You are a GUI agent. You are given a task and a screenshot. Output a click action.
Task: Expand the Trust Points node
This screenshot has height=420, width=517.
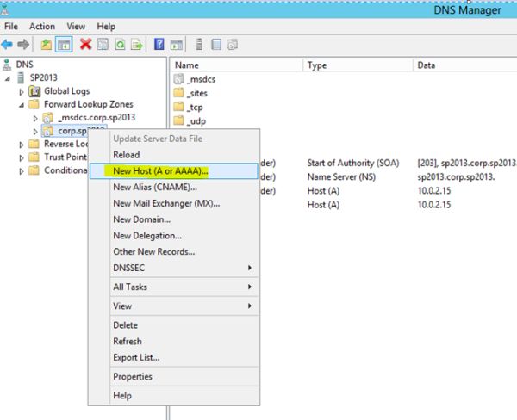22,157
